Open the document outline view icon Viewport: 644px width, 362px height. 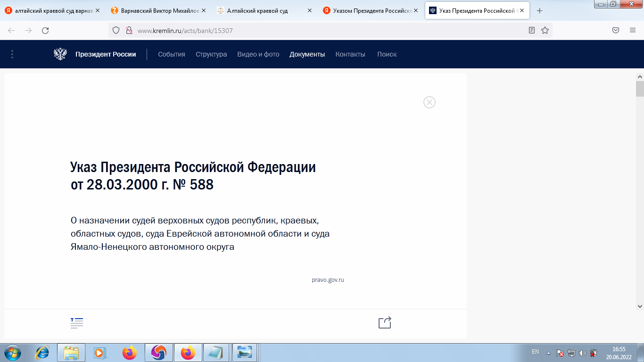coord(76,323)
